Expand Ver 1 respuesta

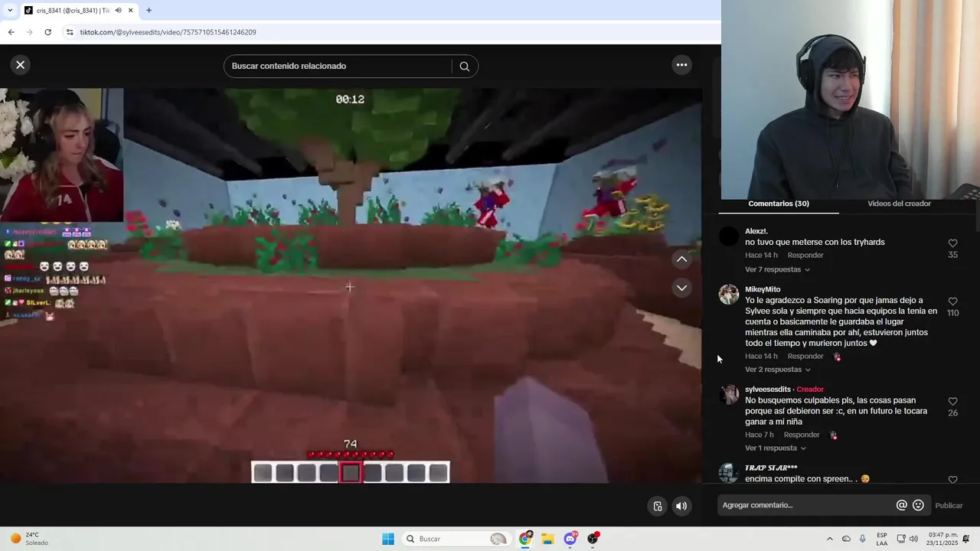tap(775, 448)
